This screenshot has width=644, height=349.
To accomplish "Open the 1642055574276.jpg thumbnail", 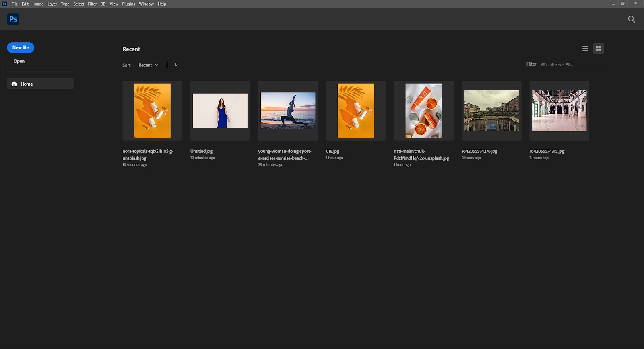I will click(x=491, y=111).
